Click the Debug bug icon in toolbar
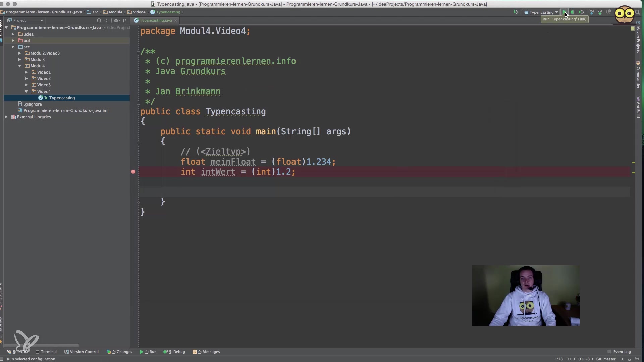The height and width of the screenshot is (362, 644). click(573, 12)
